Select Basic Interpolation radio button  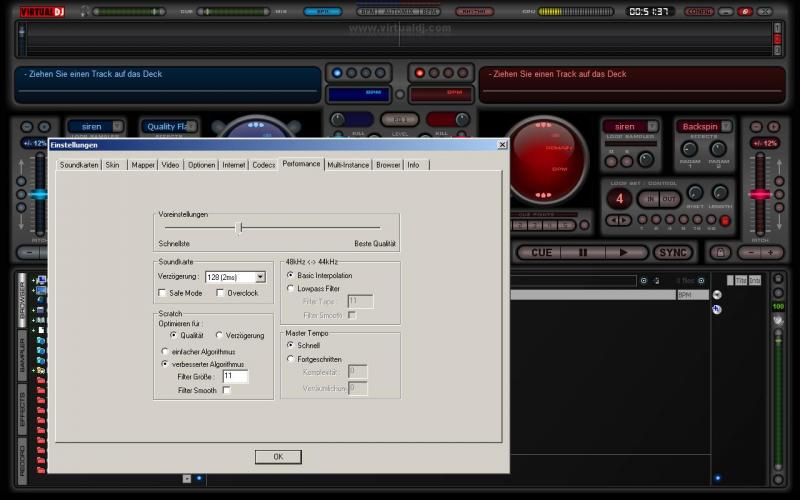290,275
